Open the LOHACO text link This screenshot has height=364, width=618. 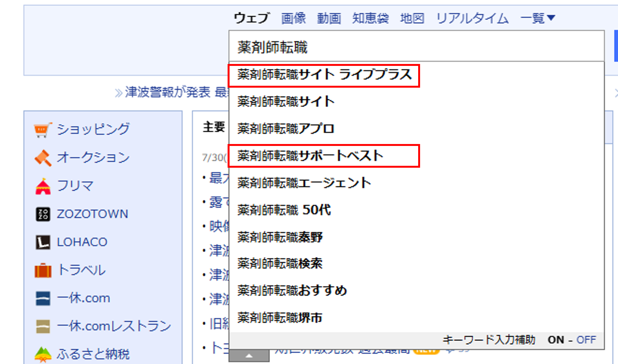pyautogui.click(x=82, y=242)
